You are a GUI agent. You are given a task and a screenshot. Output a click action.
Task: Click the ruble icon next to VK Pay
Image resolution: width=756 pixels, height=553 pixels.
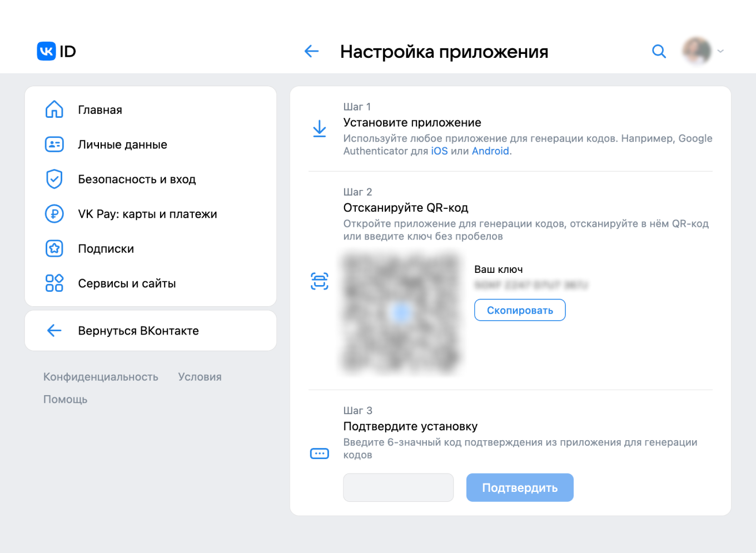point(54,213)
